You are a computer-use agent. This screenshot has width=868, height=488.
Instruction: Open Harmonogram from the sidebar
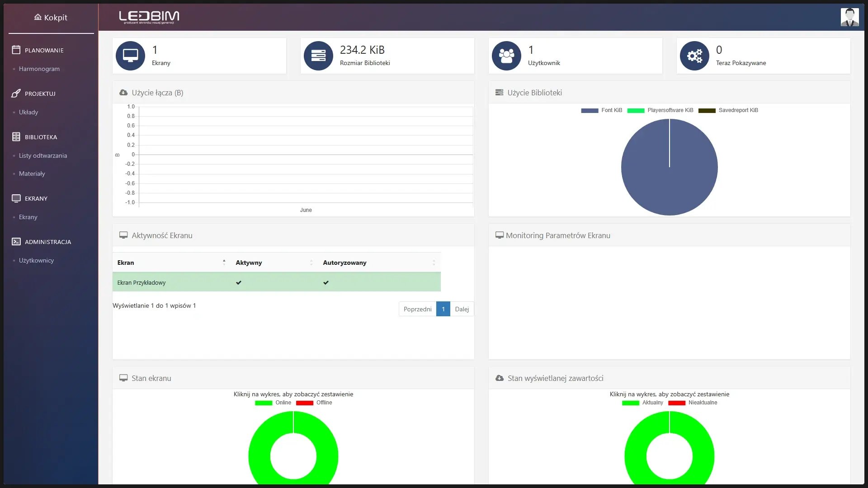[x=39, y=69]
